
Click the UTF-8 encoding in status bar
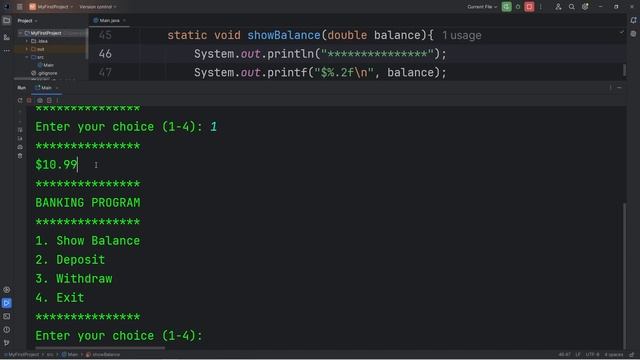592,355
